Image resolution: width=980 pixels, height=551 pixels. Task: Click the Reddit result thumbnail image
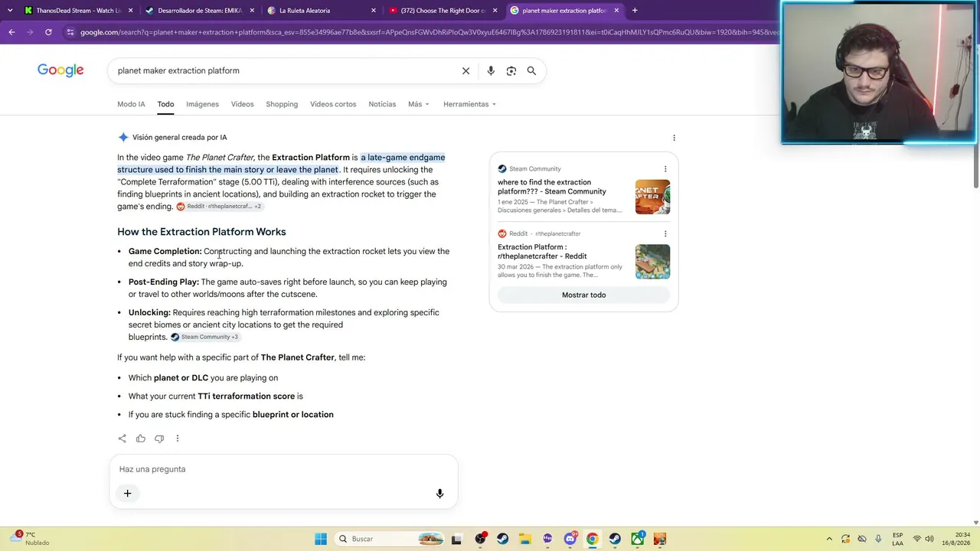coord(652,262)
